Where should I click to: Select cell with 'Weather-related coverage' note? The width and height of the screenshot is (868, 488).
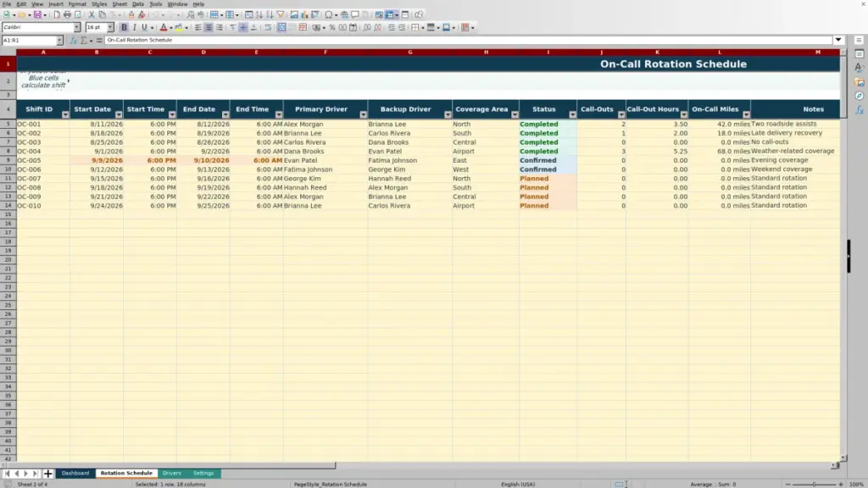[795, 151]
